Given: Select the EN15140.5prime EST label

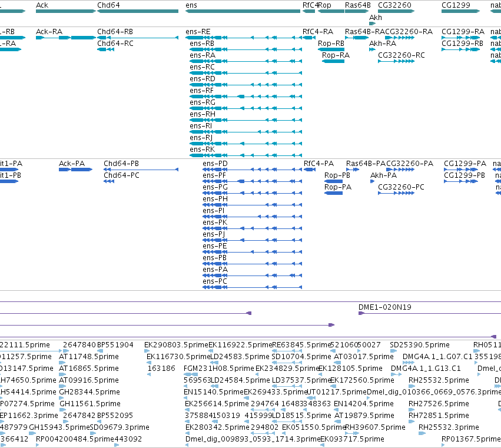Looking at the screenshot, I should click(214, 392).
